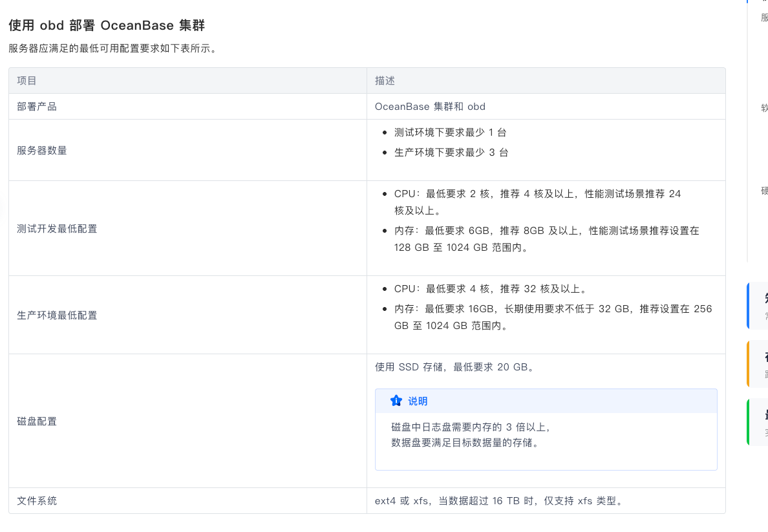The height and width of the screenshot is (532, 768).
Task: Click the 文件系统 row label
Action: [37, 501]
